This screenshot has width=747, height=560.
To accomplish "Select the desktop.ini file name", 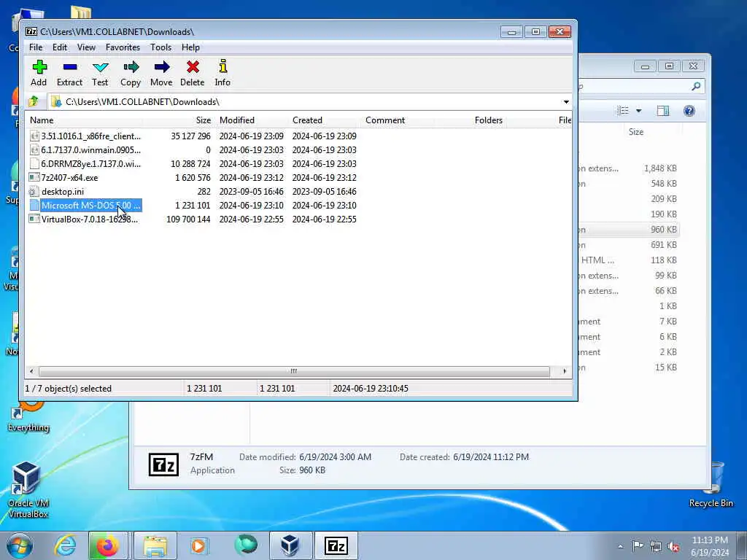I will click(63, 192).
